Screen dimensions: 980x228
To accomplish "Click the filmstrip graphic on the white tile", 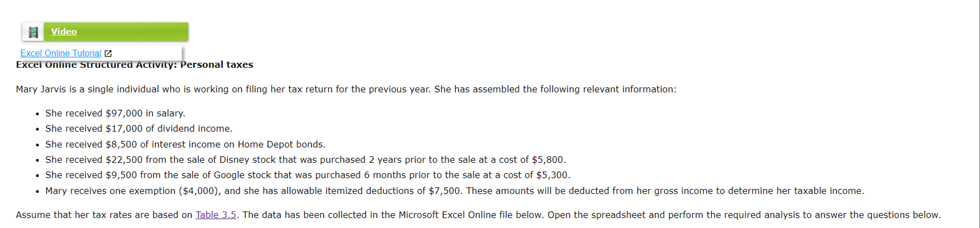I will tap(33, 32).
